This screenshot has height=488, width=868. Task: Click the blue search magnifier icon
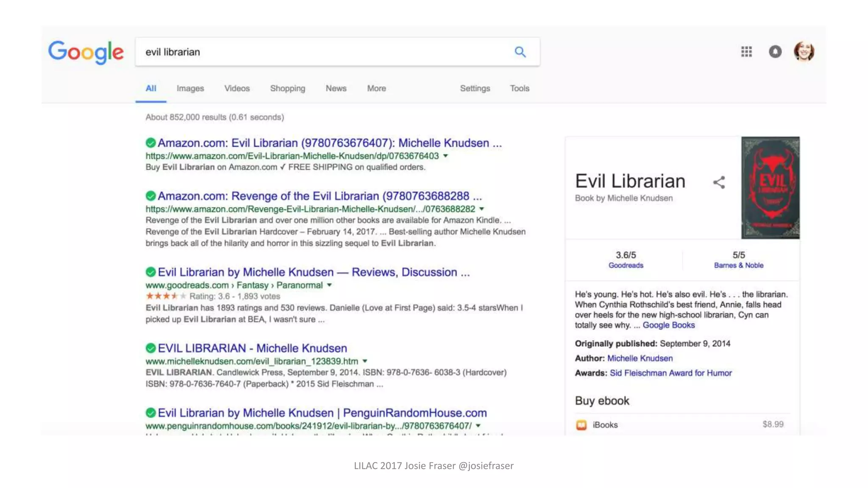(x=520, y=52)
